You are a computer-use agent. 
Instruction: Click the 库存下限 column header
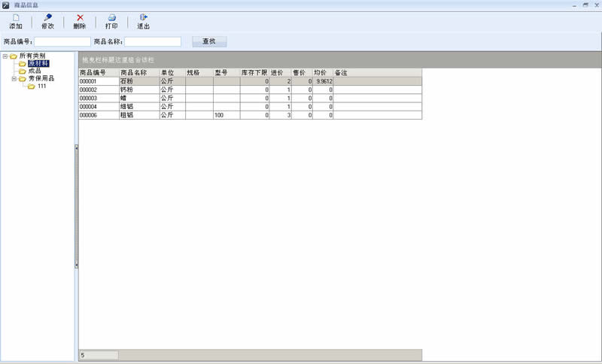click(x=254, y=72)
